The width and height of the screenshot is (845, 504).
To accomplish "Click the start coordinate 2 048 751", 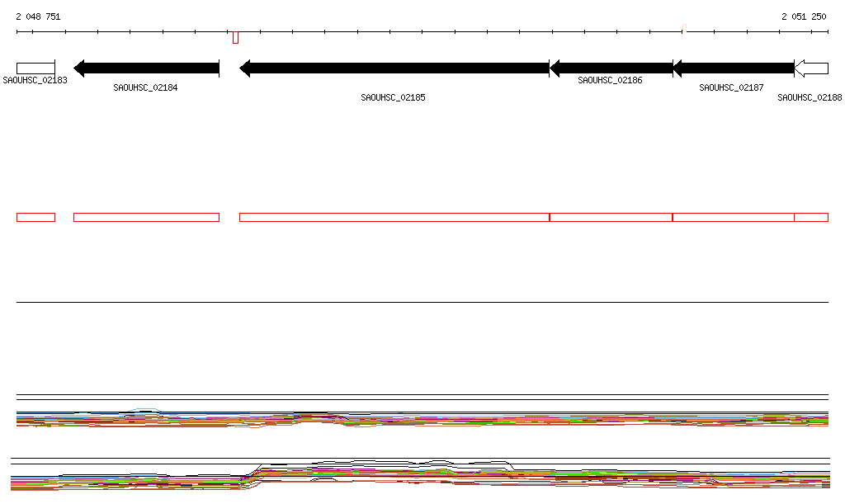I will 38,16.
